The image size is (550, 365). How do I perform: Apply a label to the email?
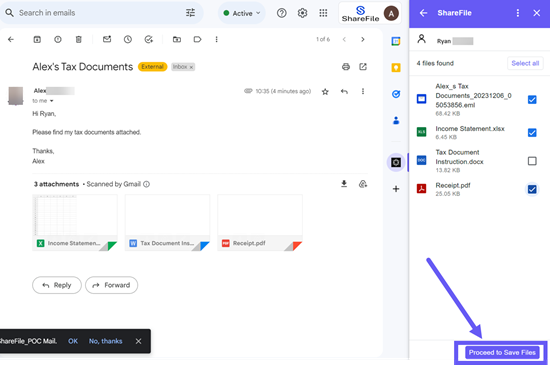click(x=197, y=39)
